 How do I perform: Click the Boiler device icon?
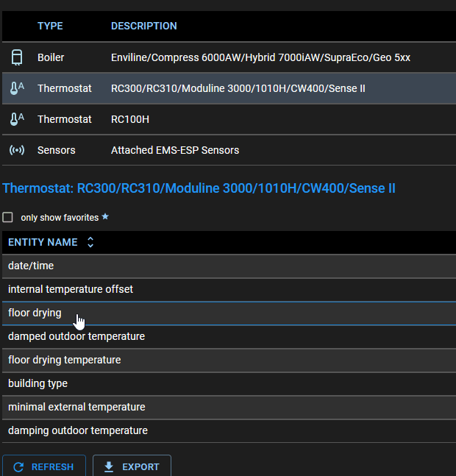pyautogui.click(x=16, y=57)
